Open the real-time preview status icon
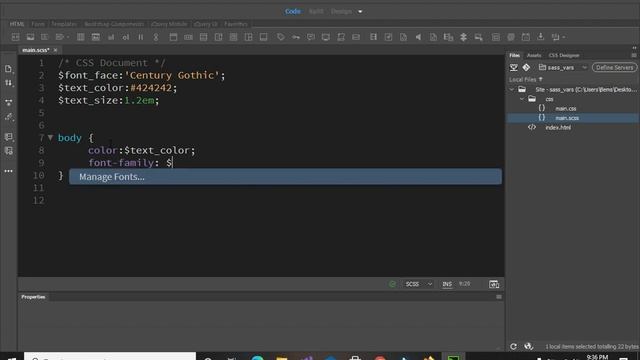Image resolution: width=640 pixels, height=360 pixels. pos(494,284)
